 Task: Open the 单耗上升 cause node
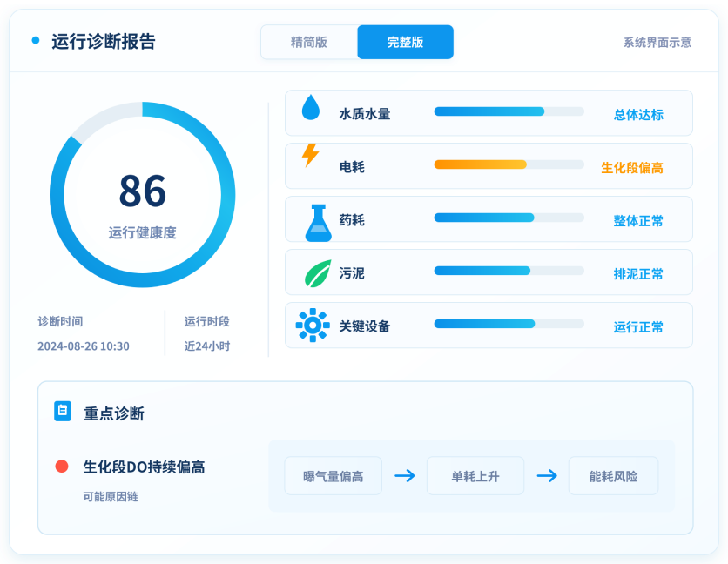pyautogui.click(x=475, y=476)
